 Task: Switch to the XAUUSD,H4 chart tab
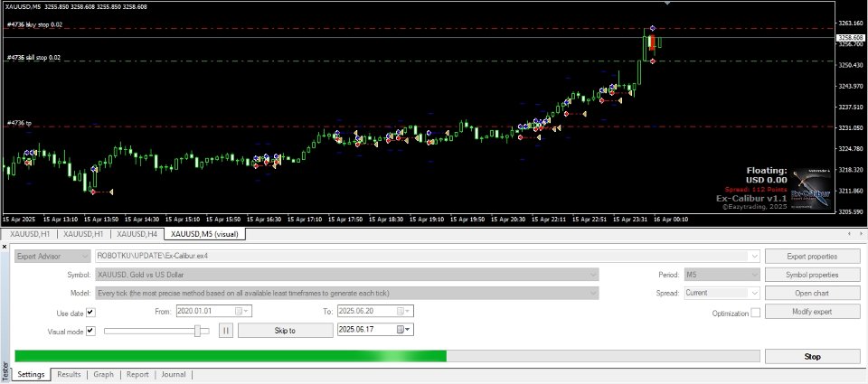[x=137, y=234]
